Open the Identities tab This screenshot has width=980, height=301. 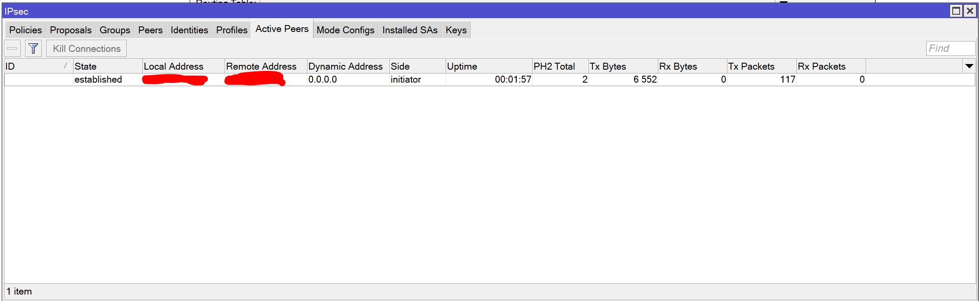coord(189,30)
